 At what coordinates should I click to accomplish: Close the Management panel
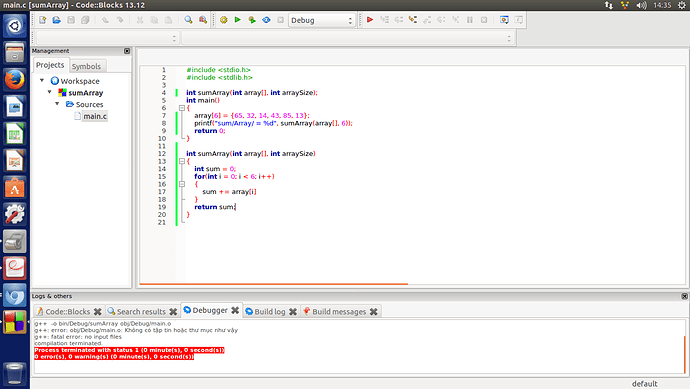click(x=127, y=51)
